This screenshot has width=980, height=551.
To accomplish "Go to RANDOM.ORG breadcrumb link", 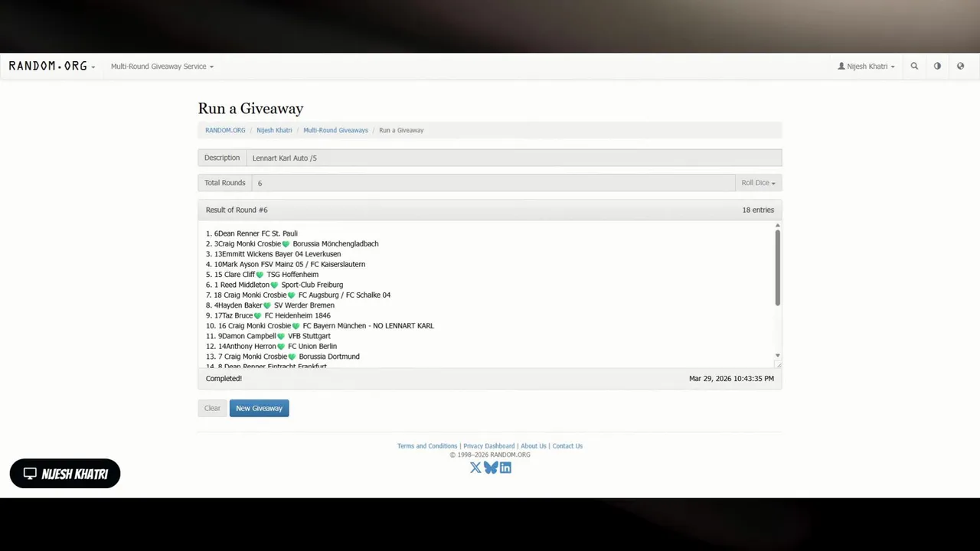I will tap(225, 130).
